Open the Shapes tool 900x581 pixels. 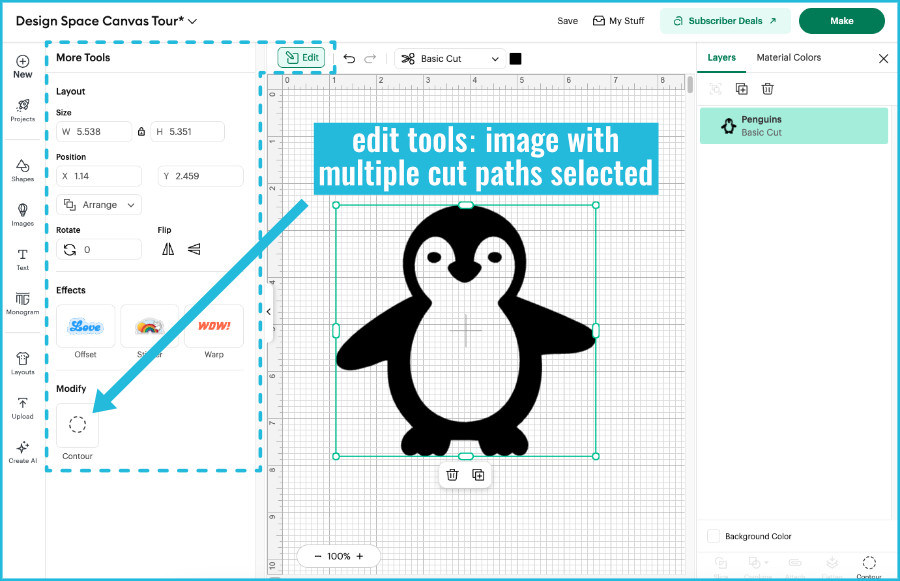click(22, 171)
